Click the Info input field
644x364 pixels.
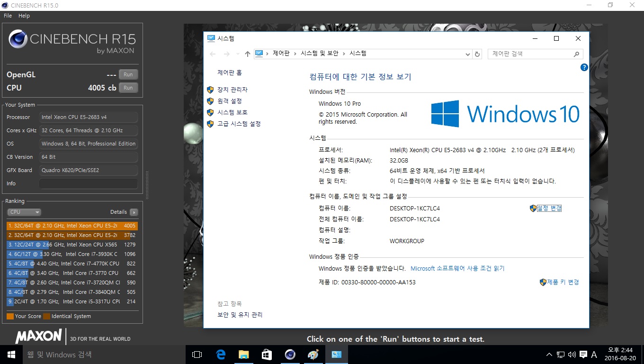point(89,183)
